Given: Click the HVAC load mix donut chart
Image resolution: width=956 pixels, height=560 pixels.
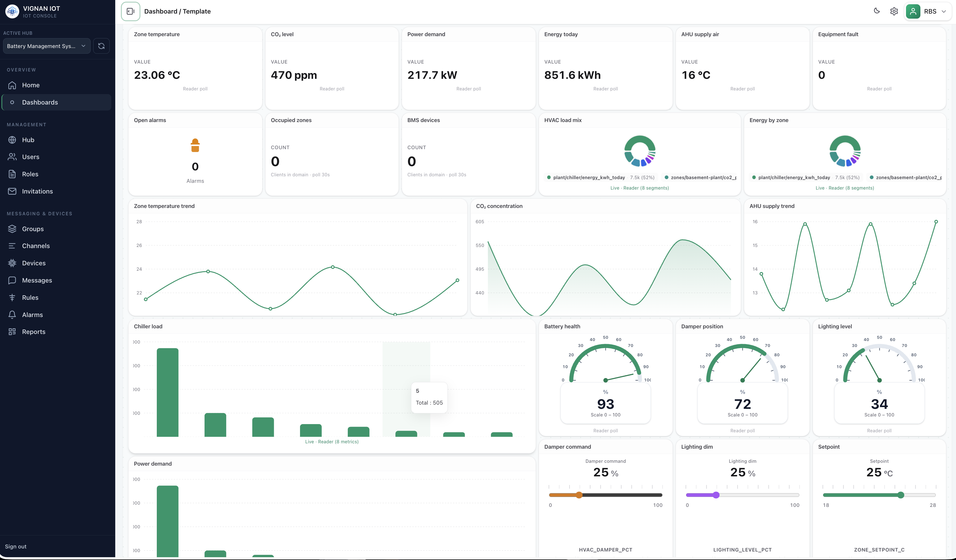Looking at the screenshot, I should 640,151.
